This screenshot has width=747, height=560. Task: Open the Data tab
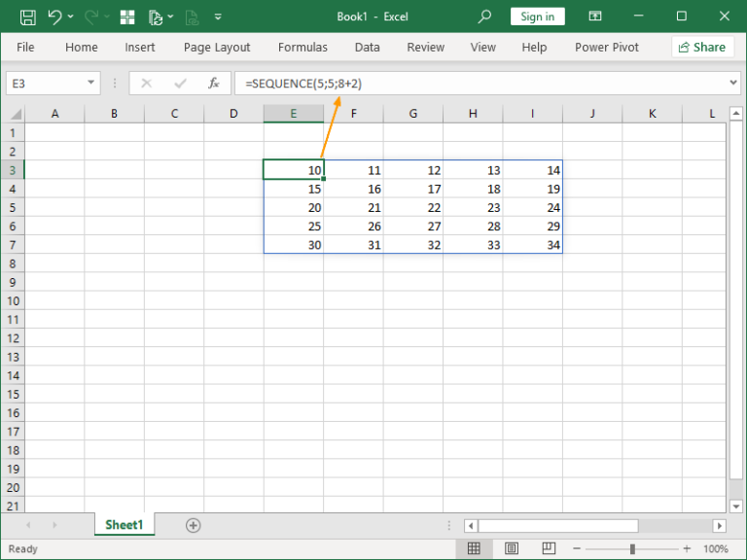(367, 47)
